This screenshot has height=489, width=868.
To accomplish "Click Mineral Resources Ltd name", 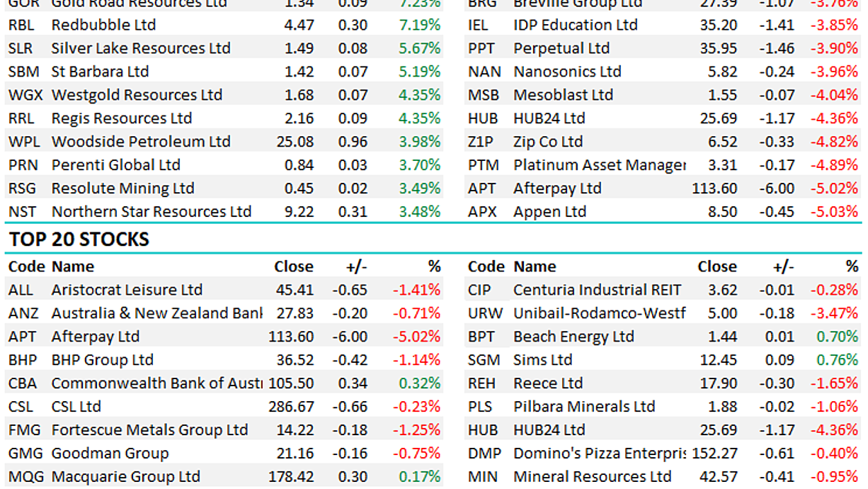I will point(593,477).
